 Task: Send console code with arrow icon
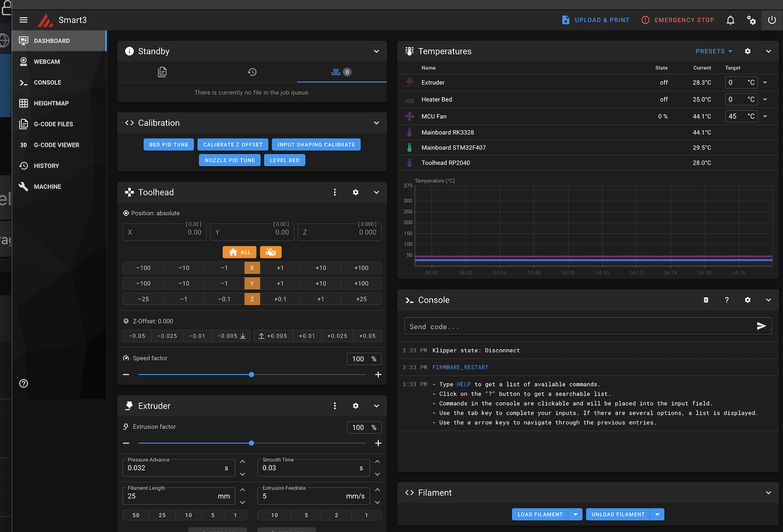click(761, 326)
